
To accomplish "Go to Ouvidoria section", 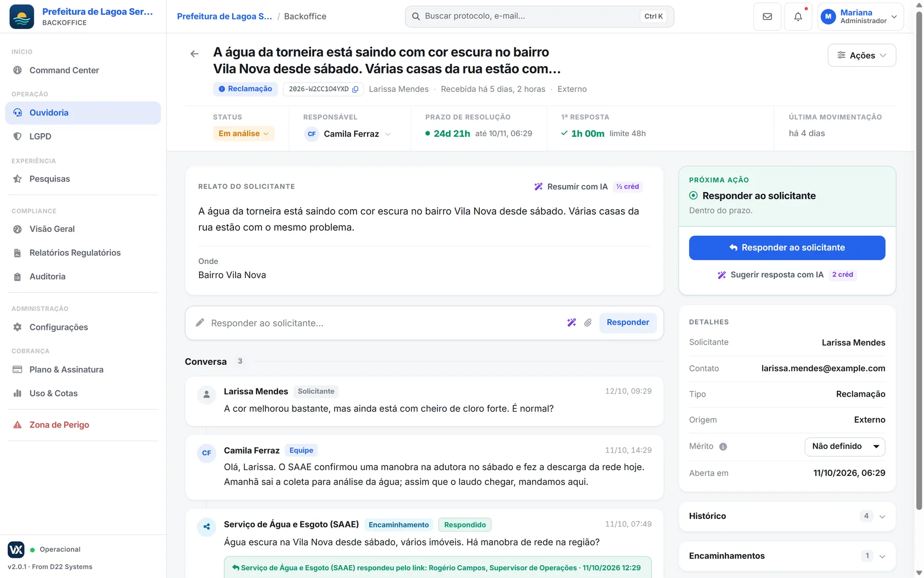I will 83,113.
